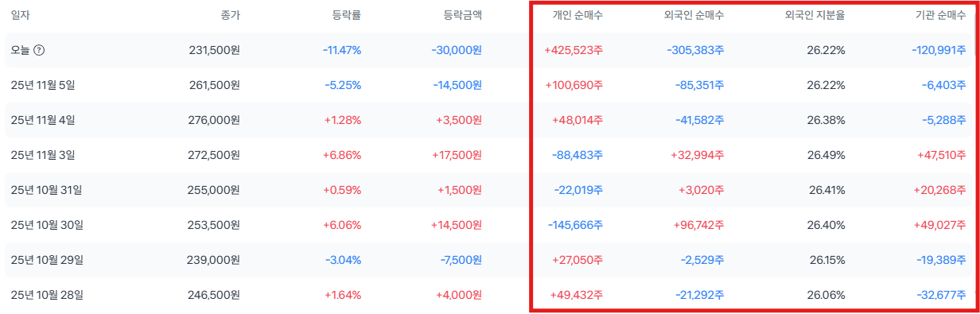Screen dimensions: 980x314
Task: Click the help icon next to 오늘
Action: click(39, 50)
